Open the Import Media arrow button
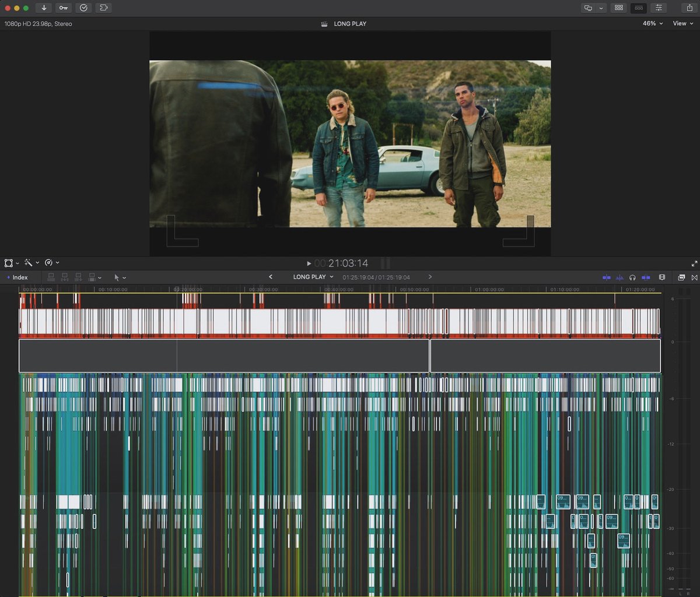The image size is (700, 597). 44,8
